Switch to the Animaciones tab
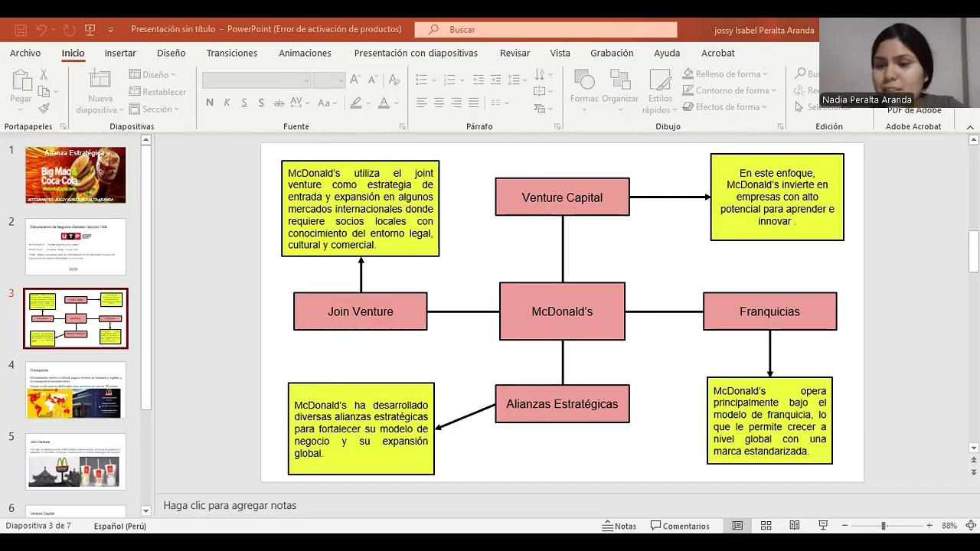The width and height of the screenshot is (980, 551). [305, 53]
